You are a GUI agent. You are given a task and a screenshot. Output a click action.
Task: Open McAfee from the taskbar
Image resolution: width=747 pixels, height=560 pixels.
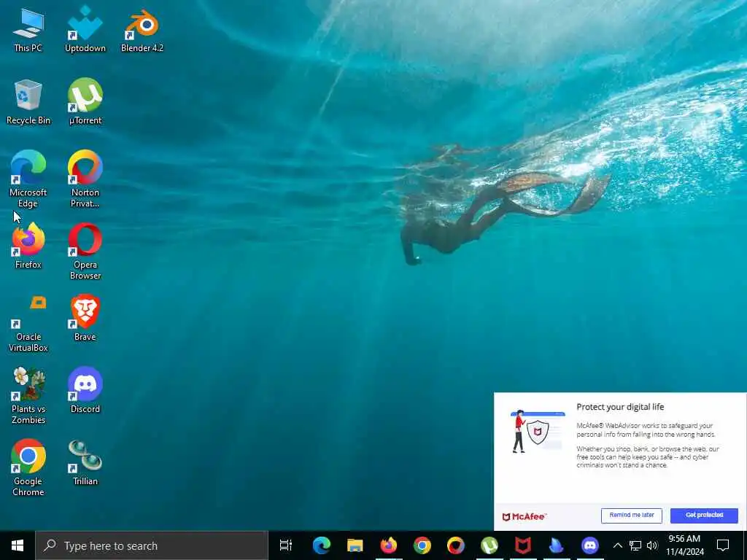click(x=522, y=545)
